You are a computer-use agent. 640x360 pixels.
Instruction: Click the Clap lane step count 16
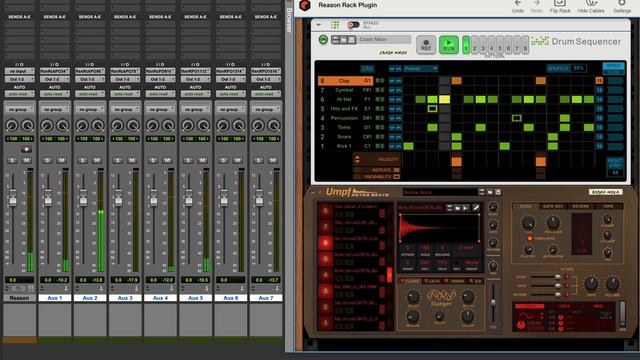point(599,81)
